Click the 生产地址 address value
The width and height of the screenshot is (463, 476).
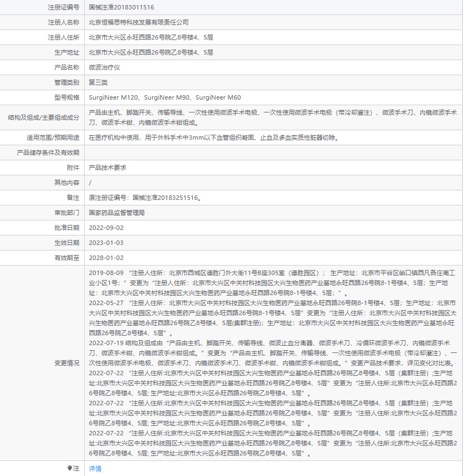point(151,52)
